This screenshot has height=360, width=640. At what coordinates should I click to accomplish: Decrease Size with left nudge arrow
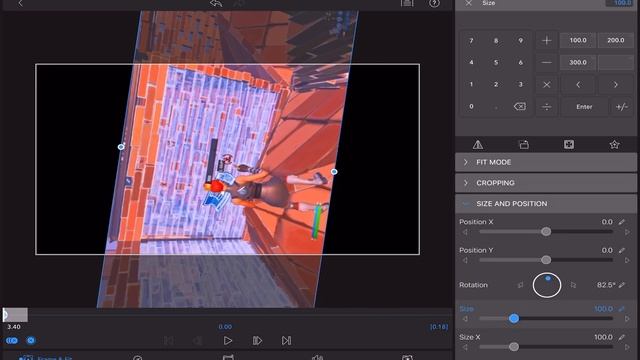pos(465,318)
